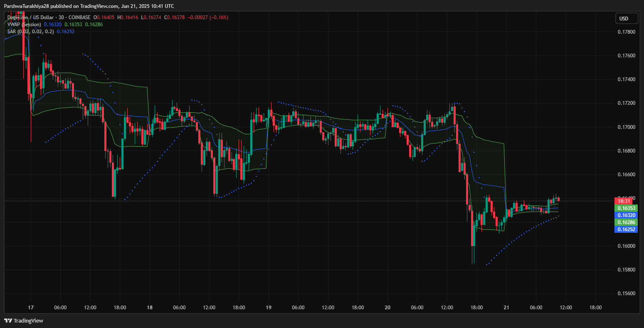Click the 0.17800 level on price axis
The width and height of the screenshot is (644, 328).
pos(626,32)
